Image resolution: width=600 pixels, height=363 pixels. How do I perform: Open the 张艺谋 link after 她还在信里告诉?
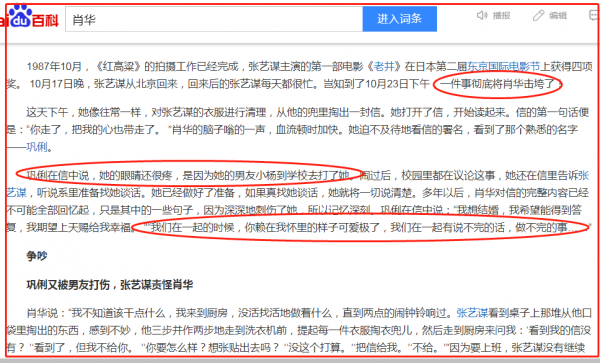pos(583,176)
